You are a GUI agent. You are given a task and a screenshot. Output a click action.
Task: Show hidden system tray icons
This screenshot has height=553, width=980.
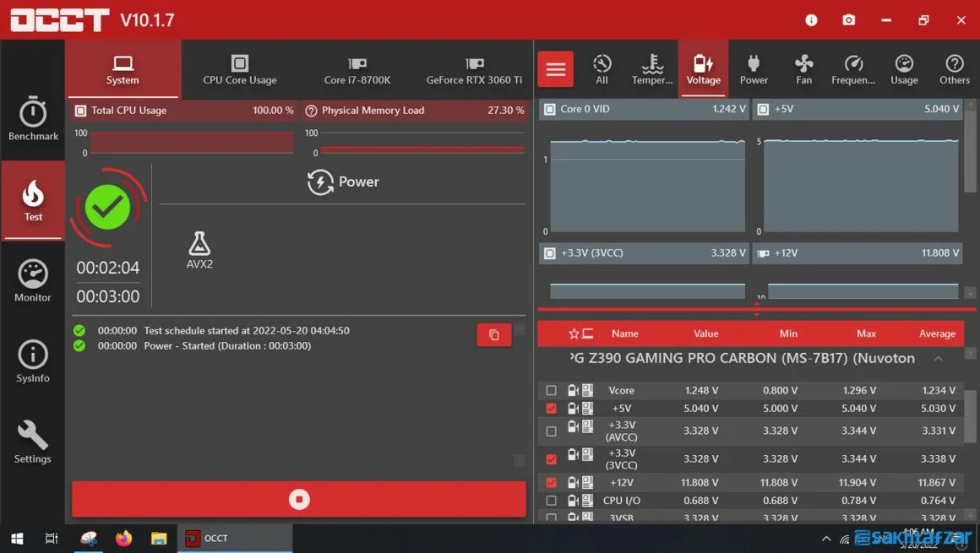coord(826,539)
